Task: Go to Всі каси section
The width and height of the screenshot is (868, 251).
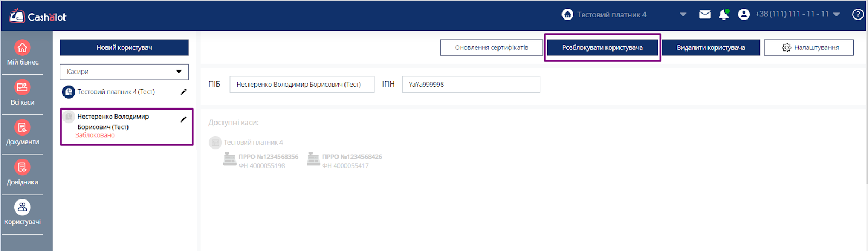Action: 22,93
